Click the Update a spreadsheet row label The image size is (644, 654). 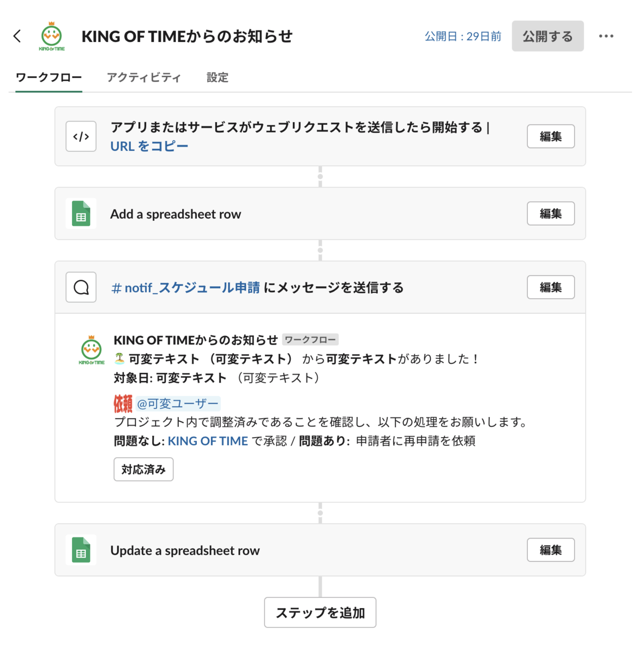tap(185, 550)
